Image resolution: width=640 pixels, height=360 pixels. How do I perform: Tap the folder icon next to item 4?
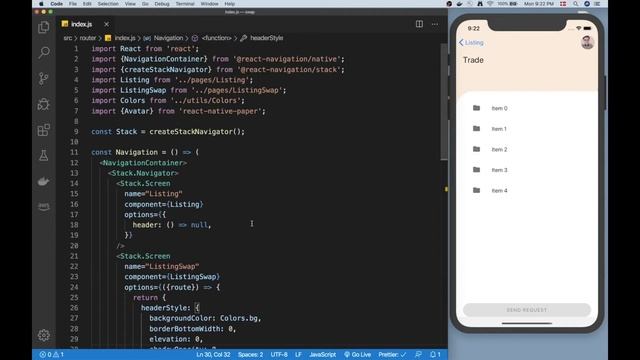476,190
